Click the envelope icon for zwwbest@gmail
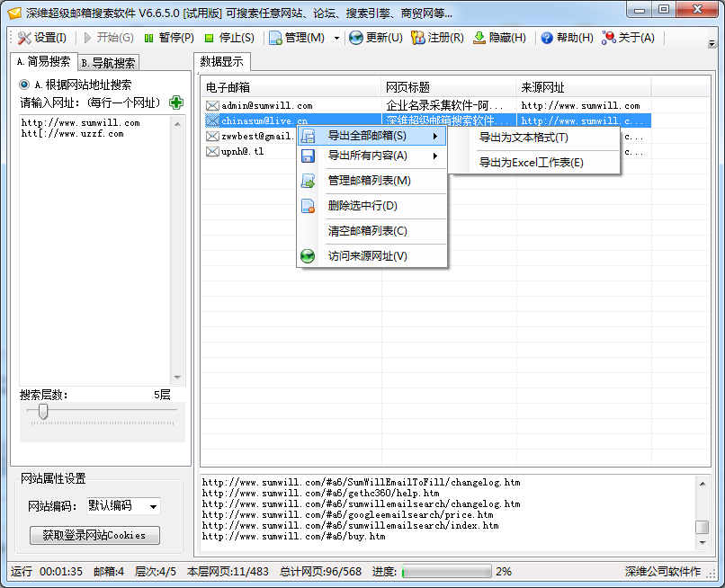The height and width of the screenshot is (588, 725). pos(212,137)
